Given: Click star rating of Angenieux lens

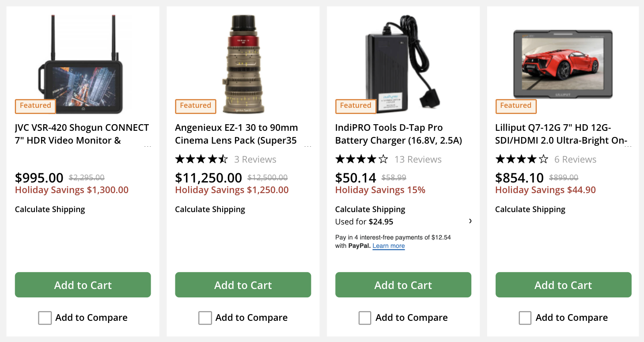Looking at the screenshot, I should click(201, 159).
